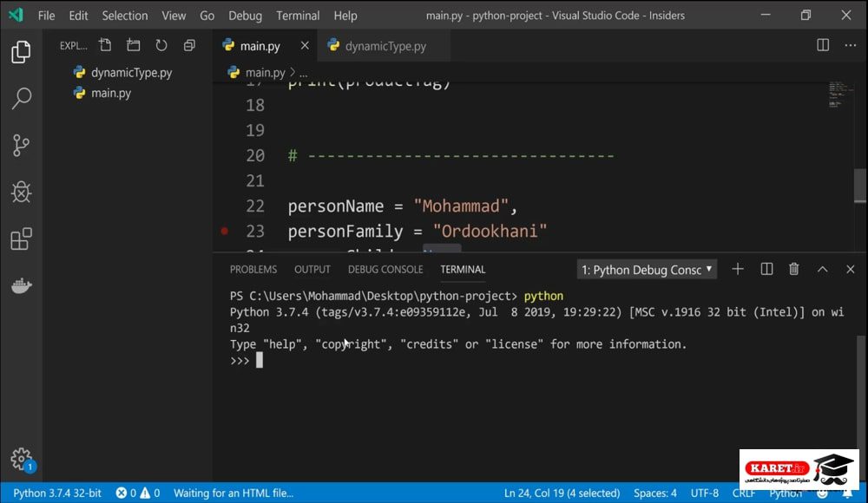Click the VS Code Insiders logo
Viewport: 868px width, 503px height.
point(16,15)
